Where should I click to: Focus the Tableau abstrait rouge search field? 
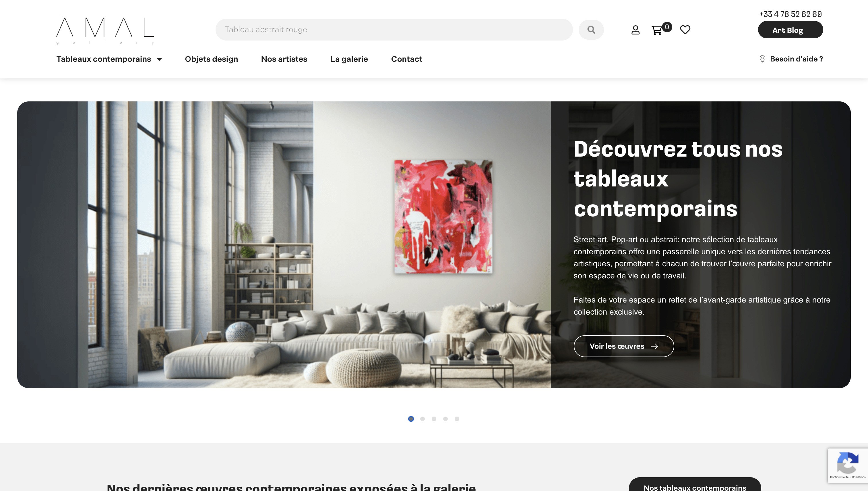point(394,30)
